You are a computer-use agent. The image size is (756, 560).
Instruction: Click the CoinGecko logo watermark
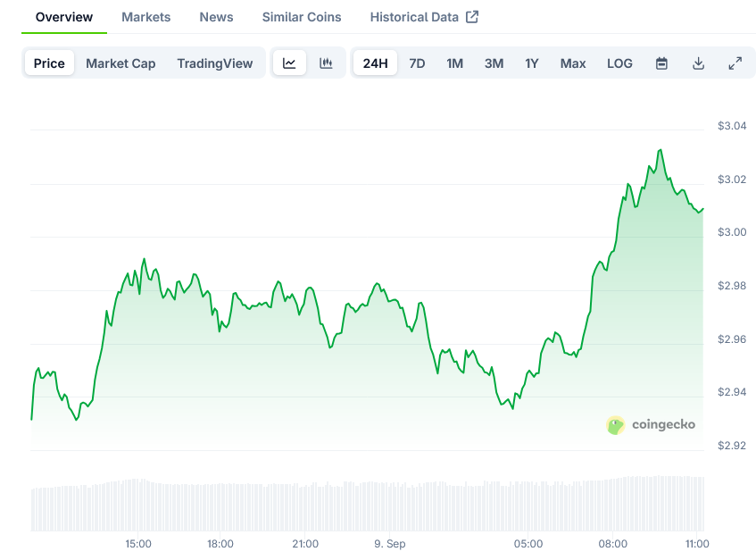tap(651, 424)
